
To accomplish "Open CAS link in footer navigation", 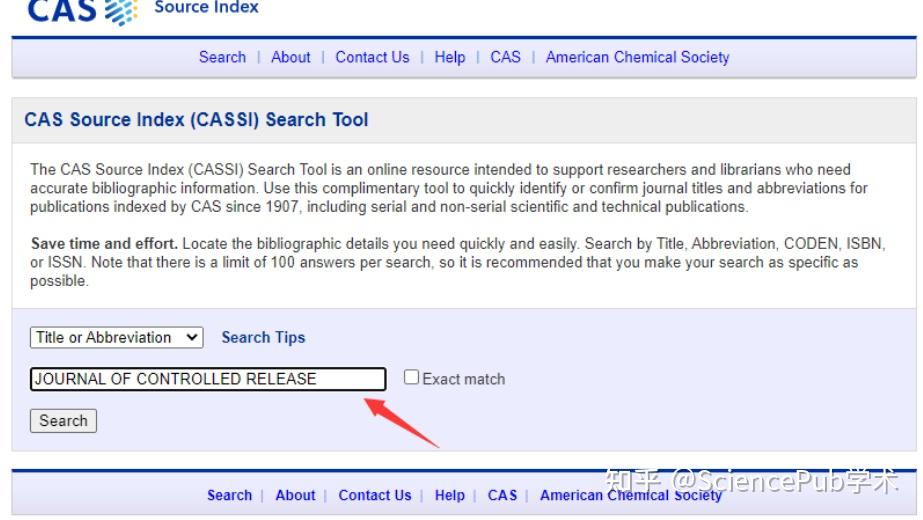I will pos(502,495).
